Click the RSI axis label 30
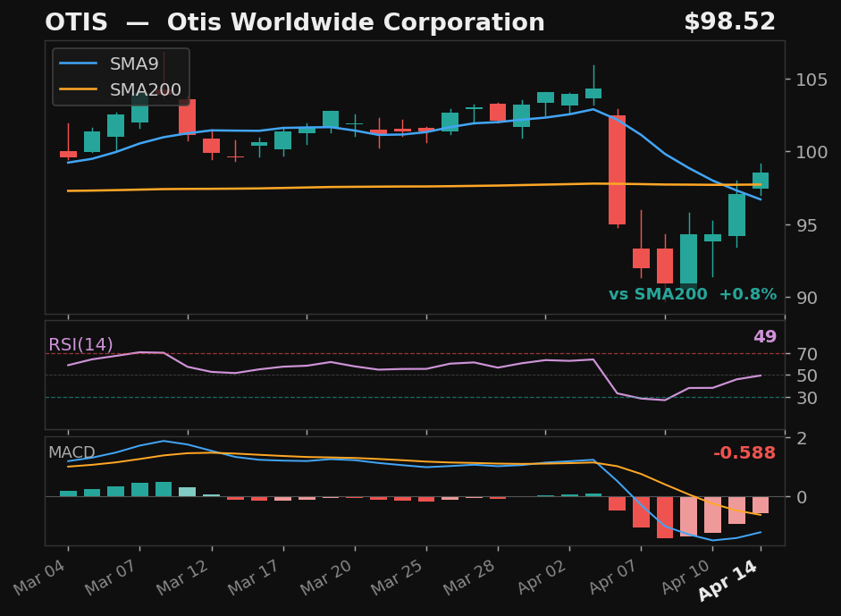 tap(807, 398)
